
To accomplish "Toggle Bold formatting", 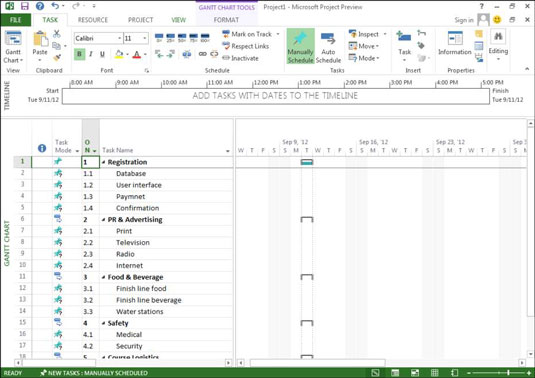I will click(x=79, y=54).
